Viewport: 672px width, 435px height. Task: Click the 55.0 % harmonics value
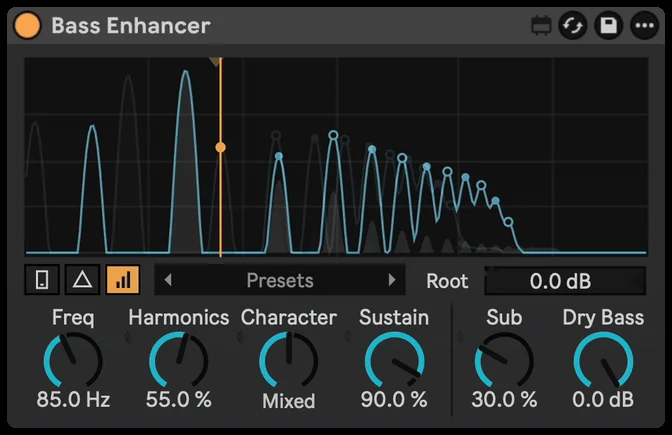[179, 399]
